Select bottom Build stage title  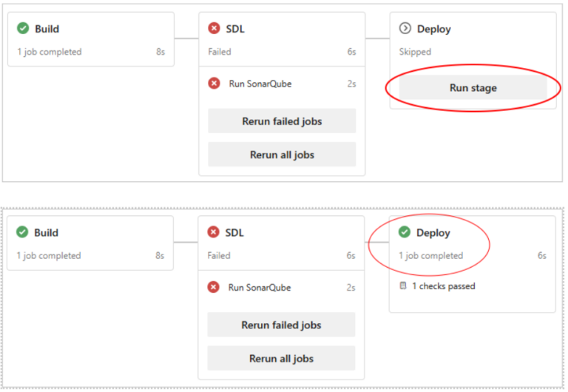46,232
